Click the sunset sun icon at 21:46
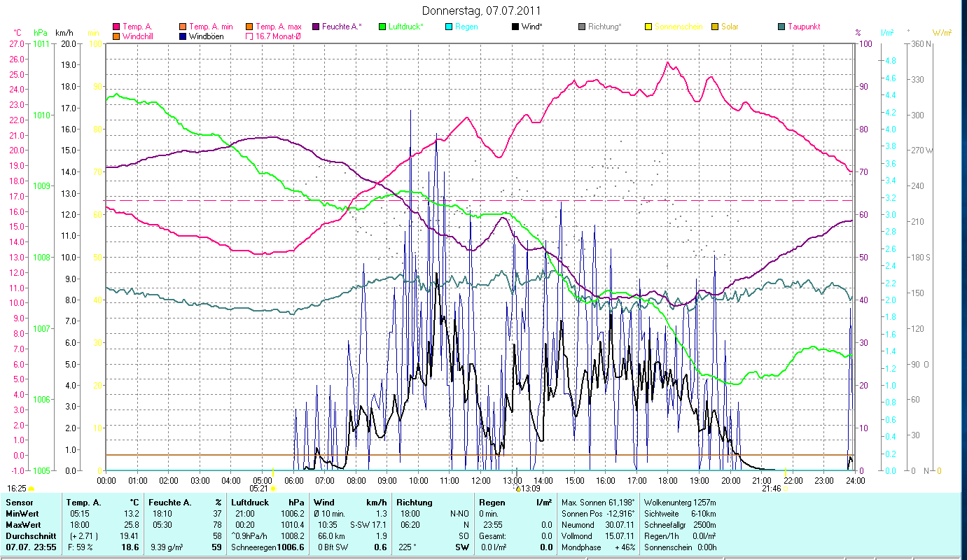 (x=787, y=488)
